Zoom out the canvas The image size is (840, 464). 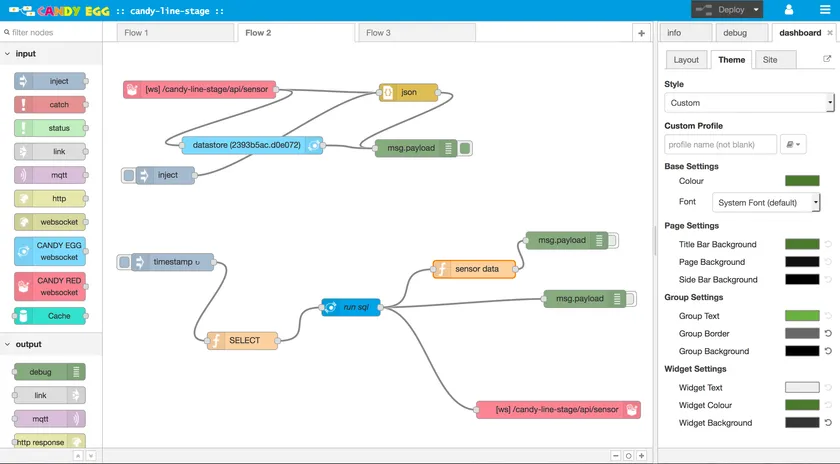point(616,455)
